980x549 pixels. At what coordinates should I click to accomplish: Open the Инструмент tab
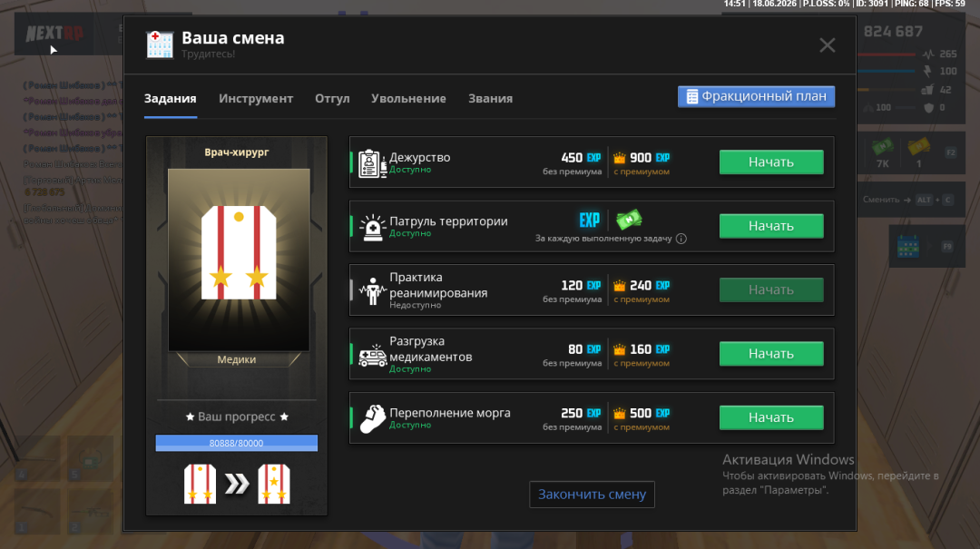(256, 98)
